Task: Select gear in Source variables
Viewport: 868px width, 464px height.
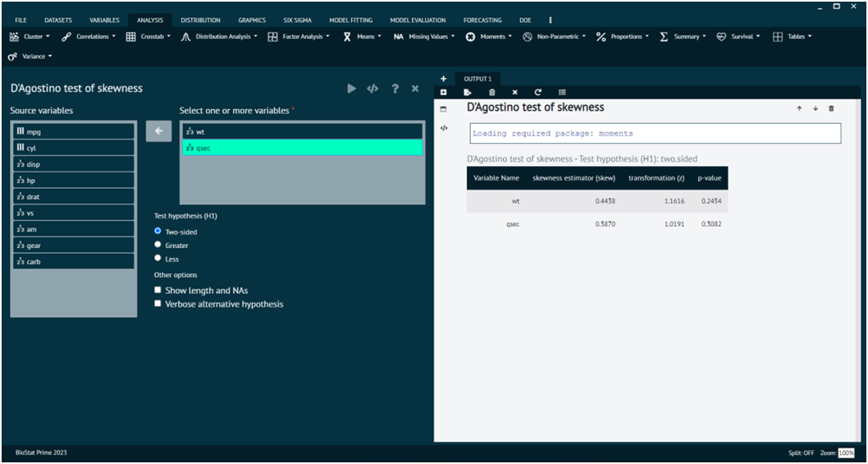Action: click(74, 245)
